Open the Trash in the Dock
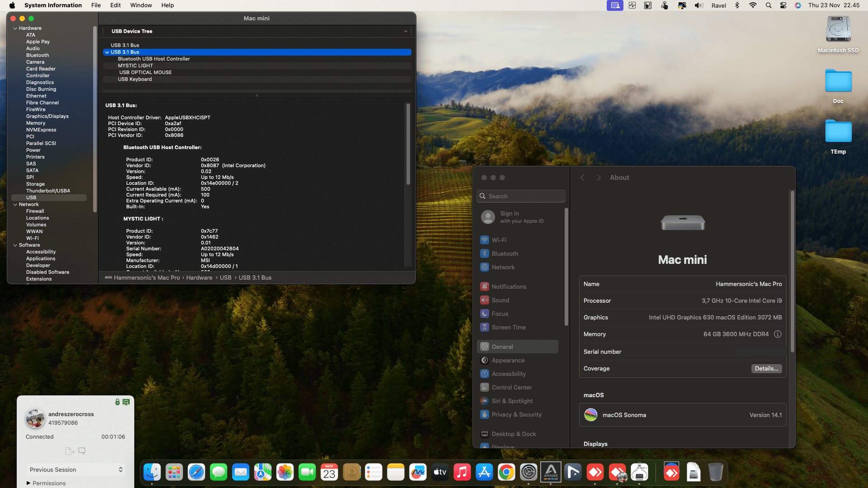868x488 pixels. (x=716, y=472)
